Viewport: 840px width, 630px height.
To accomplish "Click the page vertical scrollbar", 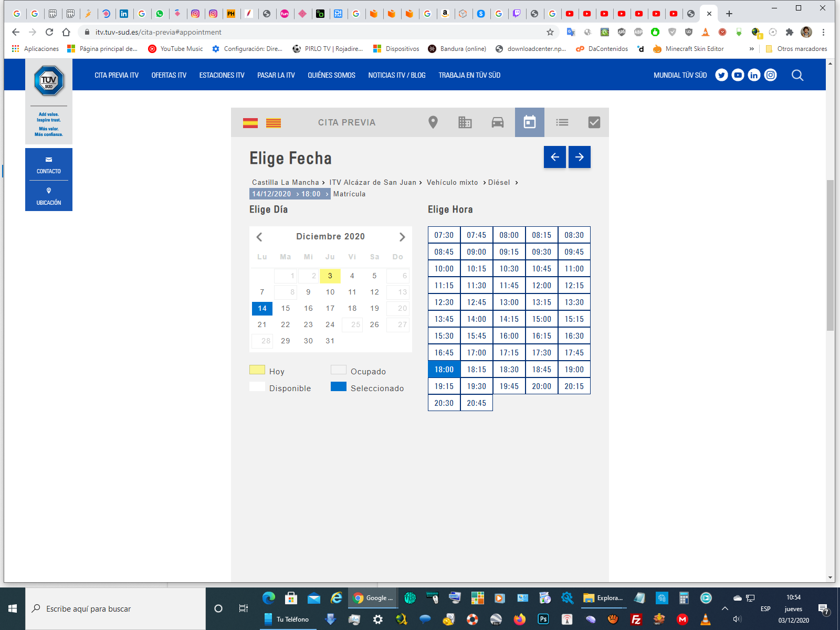I will 830,255.
